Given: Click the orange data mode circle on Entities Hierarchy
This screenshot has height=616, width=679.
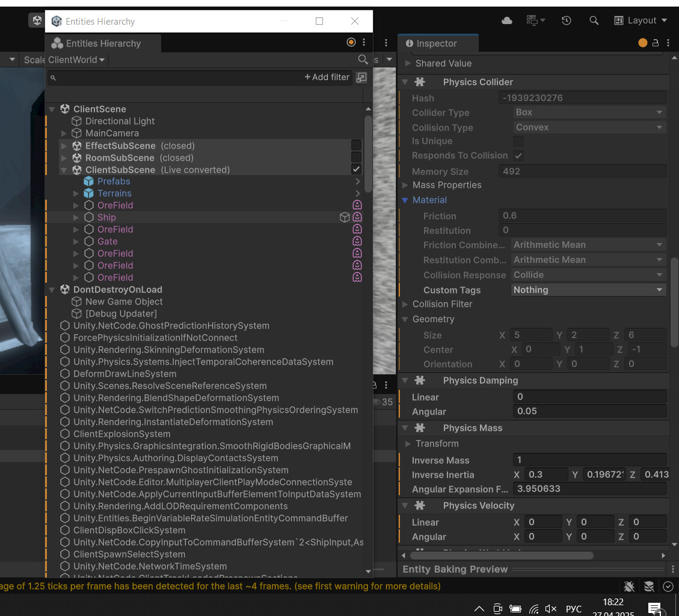Looking at the screenshot, I should coord(351,42).
